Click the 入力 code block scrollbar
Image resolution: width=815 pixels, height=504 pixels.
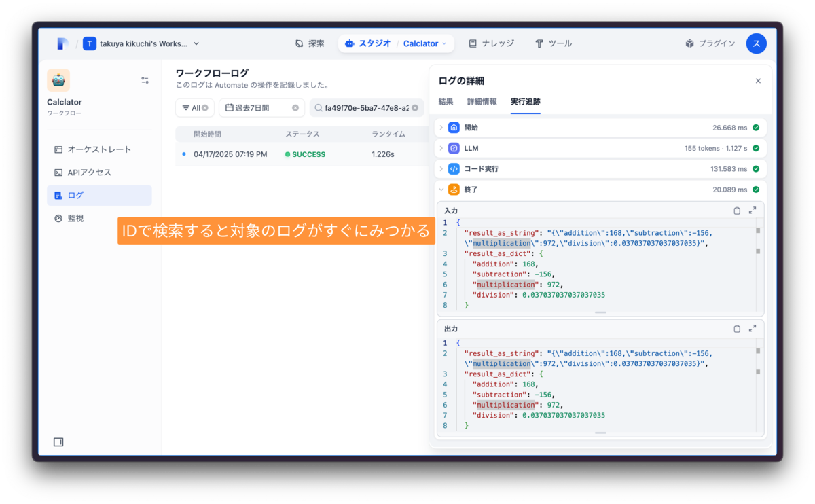(758, 264)
